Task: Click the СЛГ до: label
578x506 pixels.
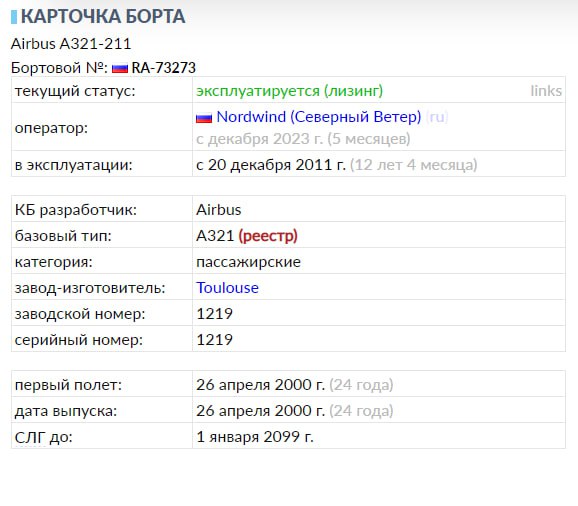Action: [x=43, y=437]
